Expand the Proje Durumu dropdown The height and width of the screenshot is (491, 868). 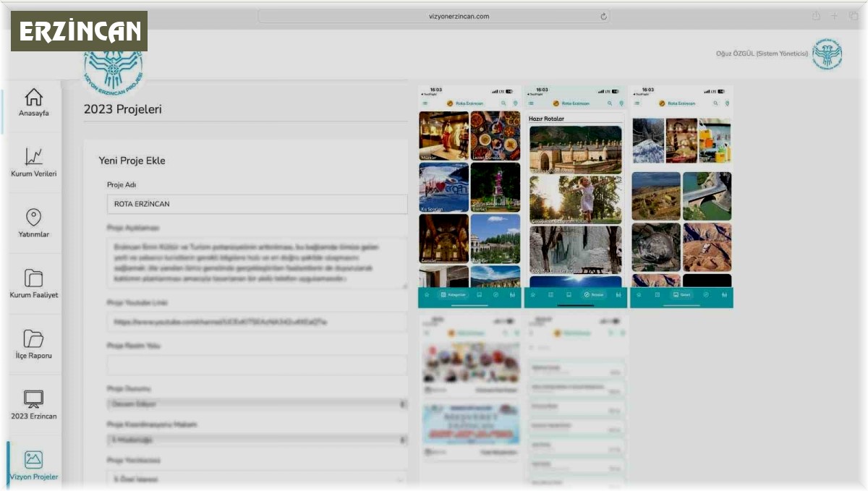point(257,404)
